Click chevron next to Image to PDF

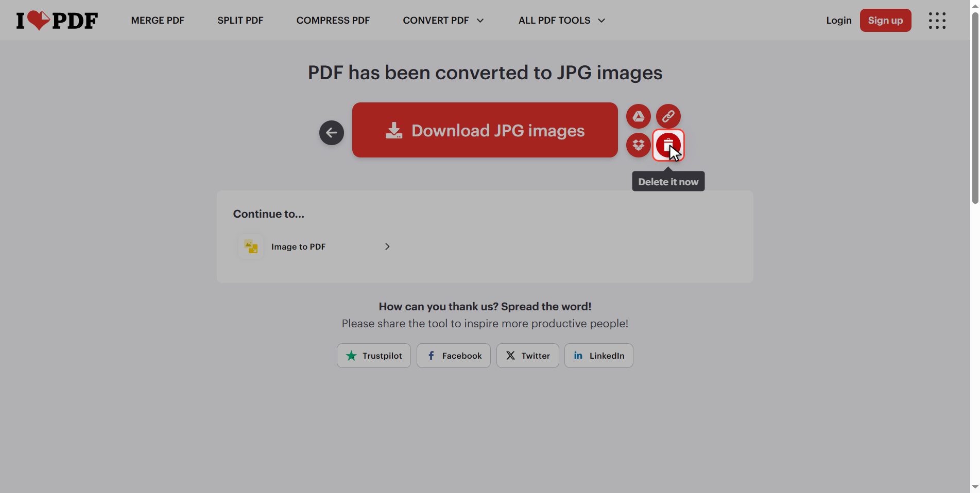click(387, 246)
